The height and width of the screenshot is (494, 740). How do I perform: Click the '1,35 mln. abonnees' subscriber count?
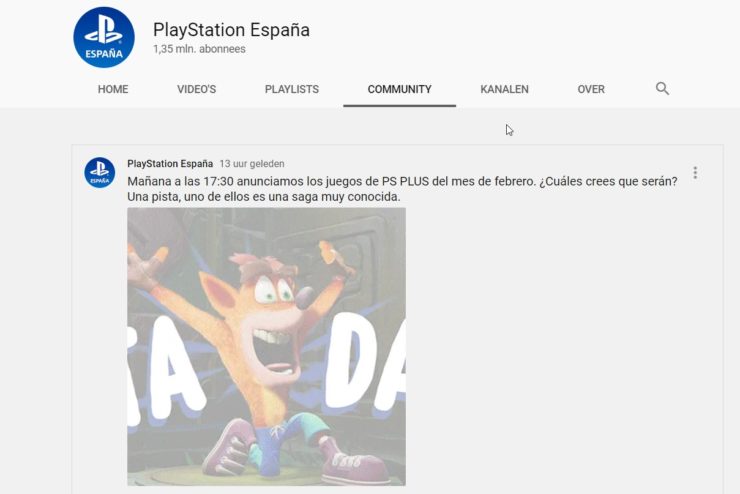tap(199, 49)
